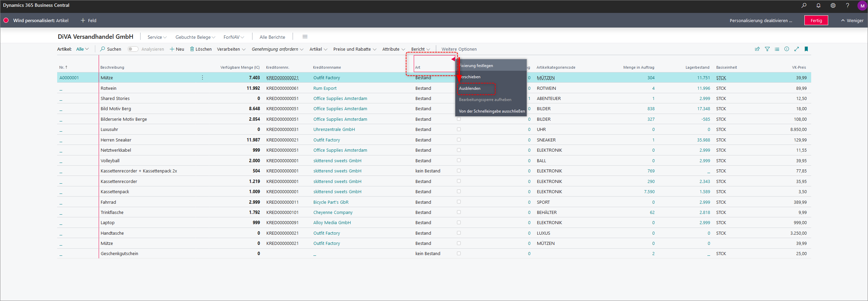
Task: Open DiVA Versandhandel GmbH home title
Action: tap(95, 37)
